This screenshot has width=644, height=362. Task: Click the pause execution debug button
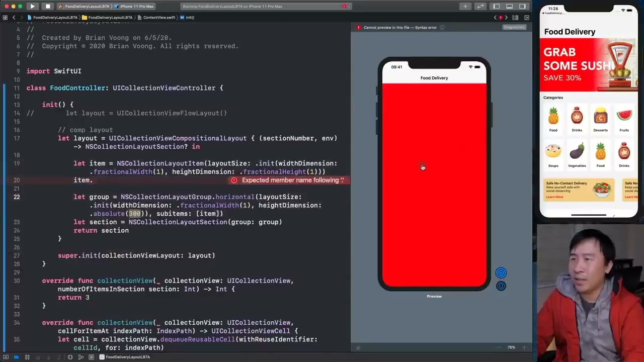pos(27,357)
